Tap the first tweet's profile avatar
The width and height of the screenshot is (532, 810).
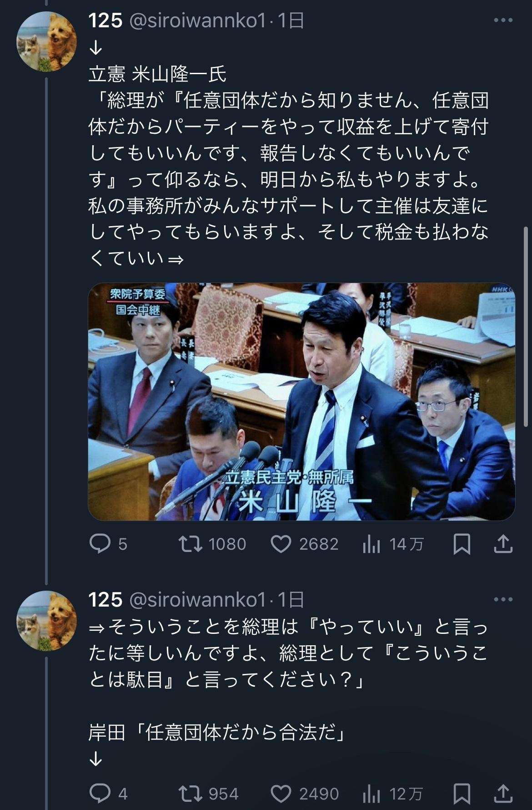click(46, 41)
